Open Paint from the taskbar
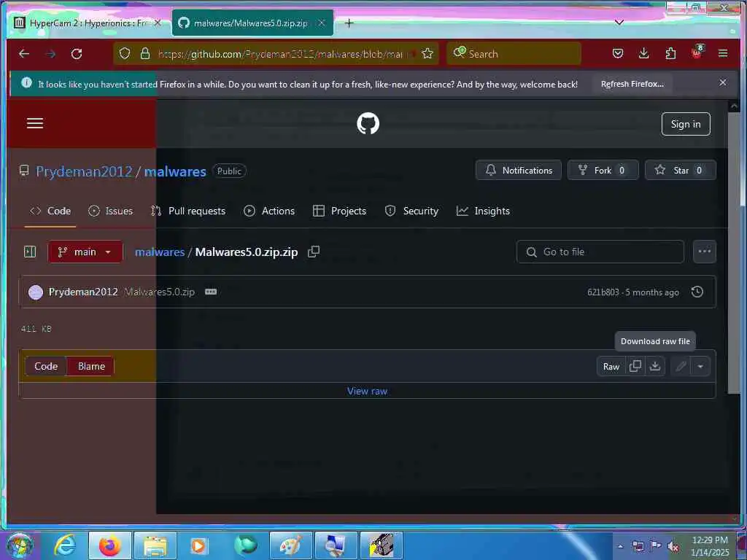The image size is (747, 560). 290,545
